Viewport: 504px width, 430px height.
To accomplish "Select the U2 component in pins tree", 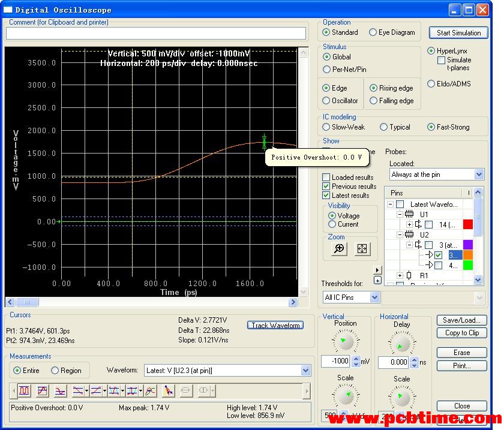I will coord(424,234).
